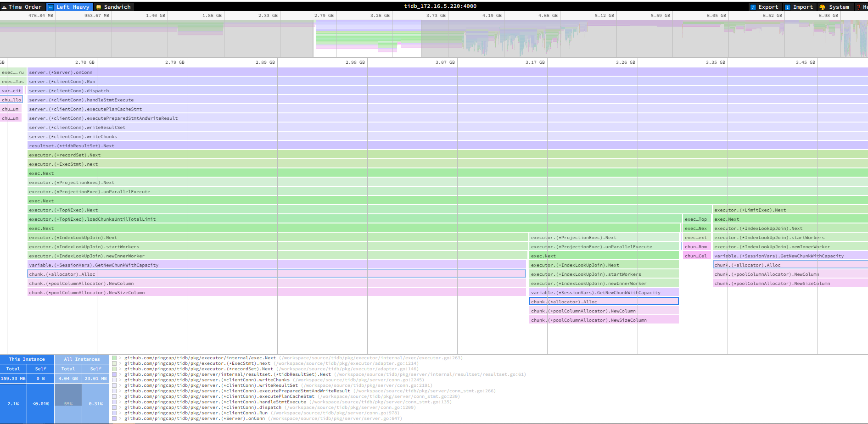The image size is (868, 424).
Task: Select the Left Heavy view tab
Action: [70, 7]
